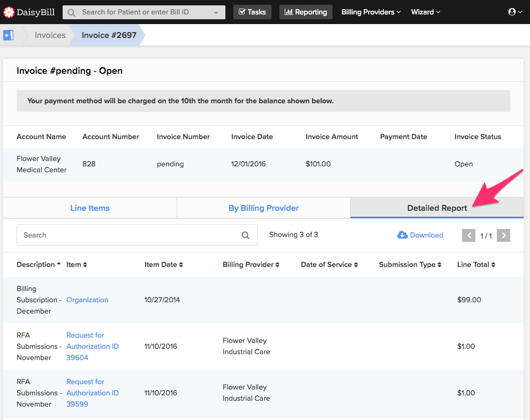
Task: Open Request for Authorization ID 39604
Action: [92, 346]
